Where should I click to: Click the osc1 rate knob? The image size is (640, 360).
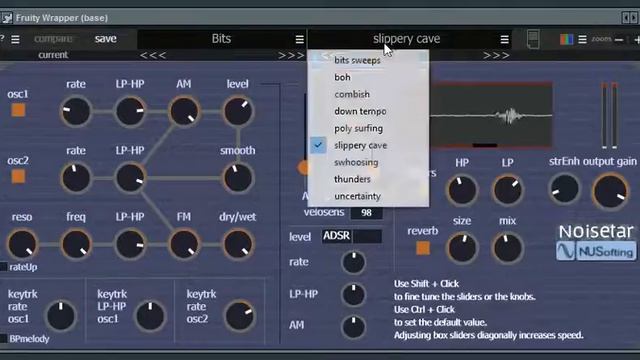pyautogui.click(x=76, y=111)
